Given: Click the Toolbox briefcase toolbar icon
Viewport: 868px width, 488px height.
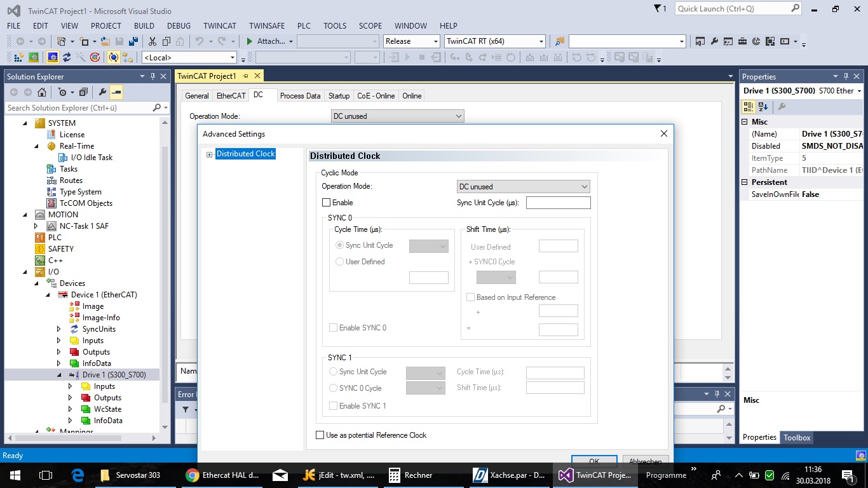Looking at the screenshot, I should pos(742,41).
